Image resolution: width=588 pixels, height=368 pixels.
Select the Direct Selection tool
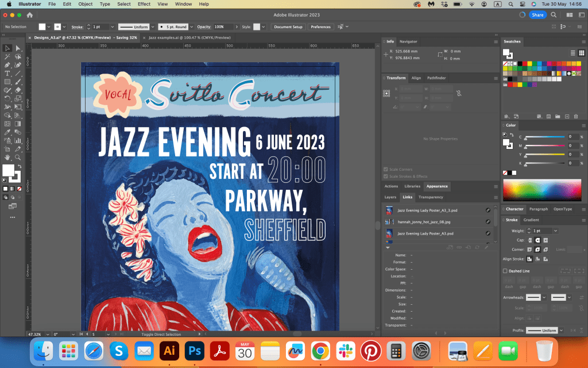[x=18, y=48]
